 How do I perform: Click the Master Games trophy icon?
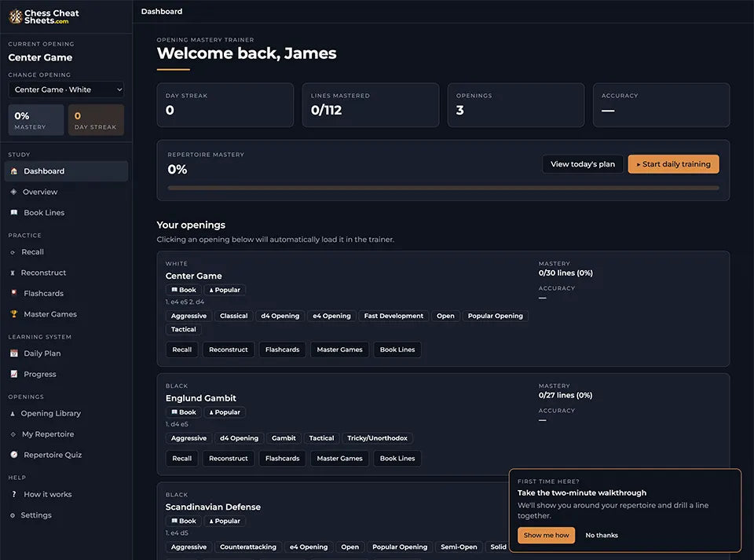coord(14,314)
